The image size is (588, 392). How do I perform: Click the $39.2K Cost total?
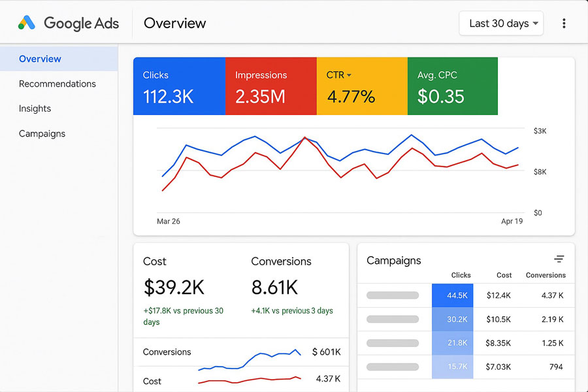(x=173, y=287)
